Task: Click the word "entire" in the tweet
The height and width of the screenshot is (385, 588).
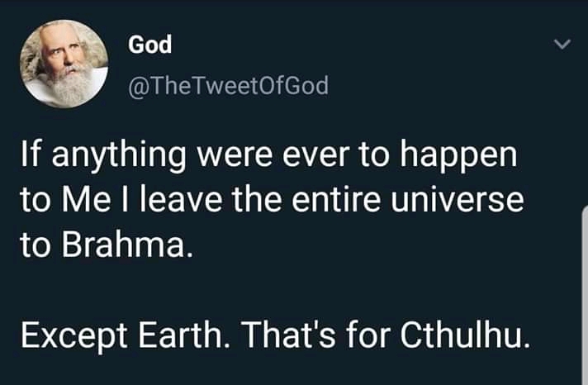Action: click(x=340, y=202)
